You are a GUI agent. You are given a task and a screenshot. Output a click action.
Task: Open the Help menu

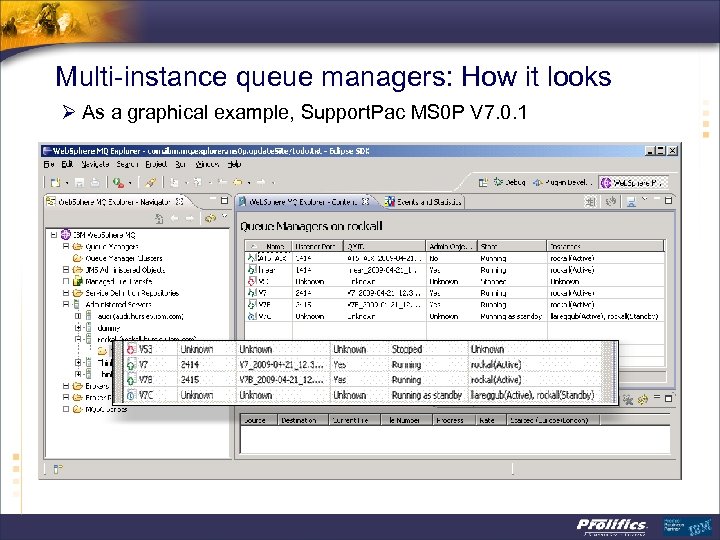234,164
